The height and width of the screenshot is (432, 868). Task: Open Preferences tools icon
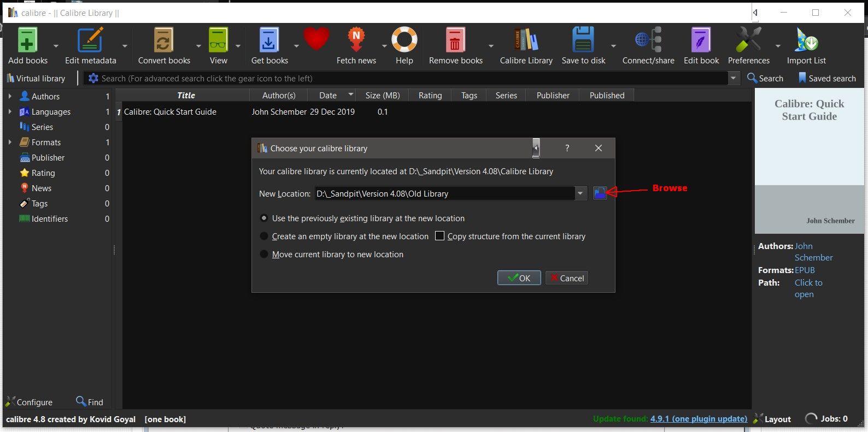pyautogui.click(x=748, y=40)
